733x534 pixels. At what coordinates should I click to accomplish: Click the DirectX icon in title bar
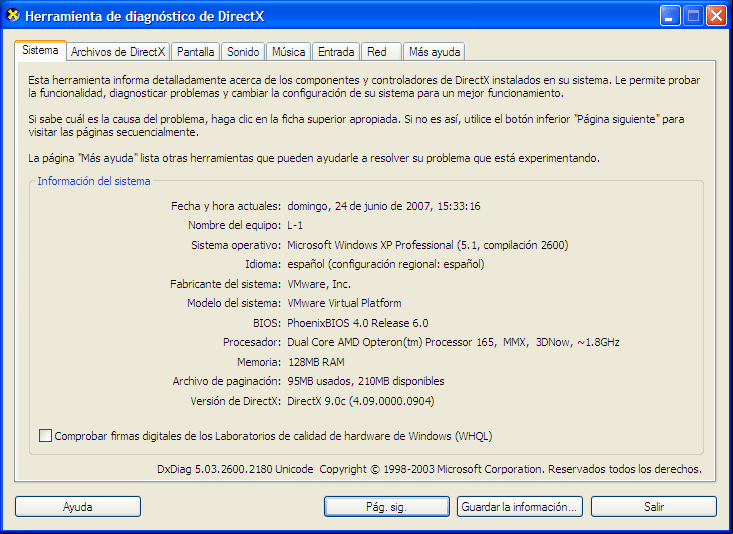click(x=13, y=15)
